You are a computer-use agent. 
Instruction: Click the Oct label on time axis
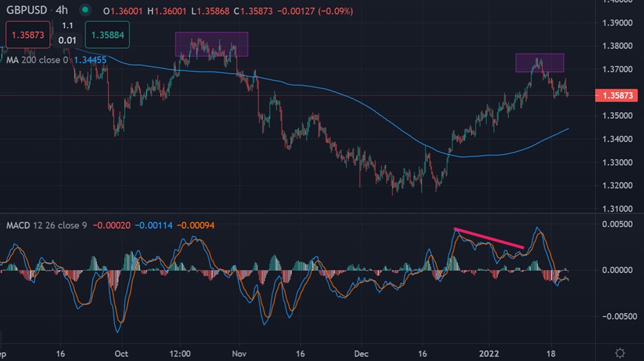pyautogui.click(x=121, y=353)
